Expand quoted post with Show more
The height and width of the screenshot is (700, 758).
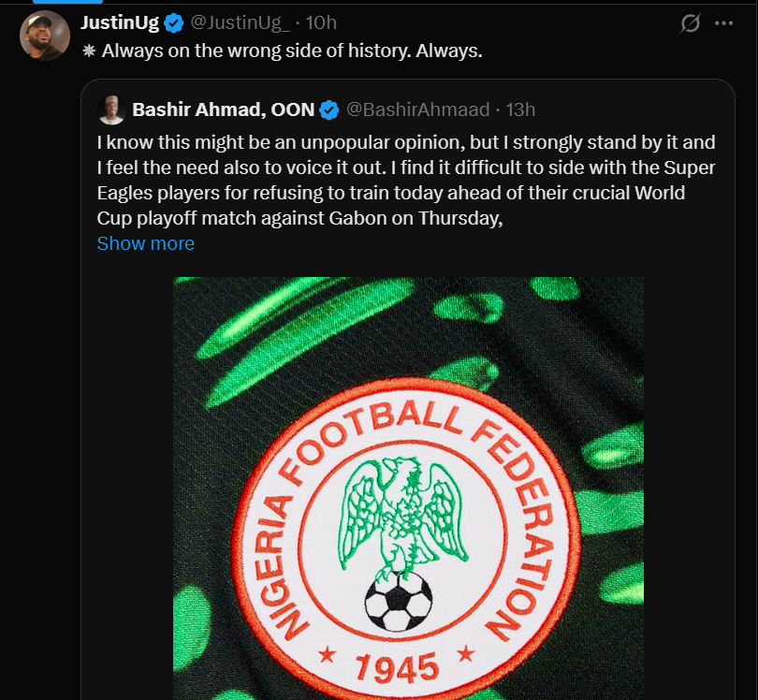(x=146, y=243)
